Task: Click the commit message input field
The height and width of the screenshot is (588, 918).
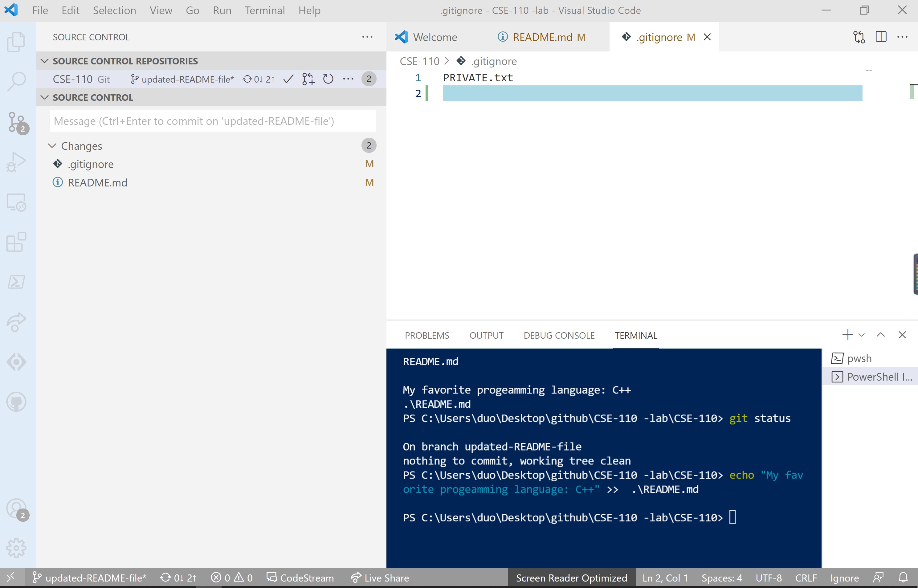Action: pos(213,121)
